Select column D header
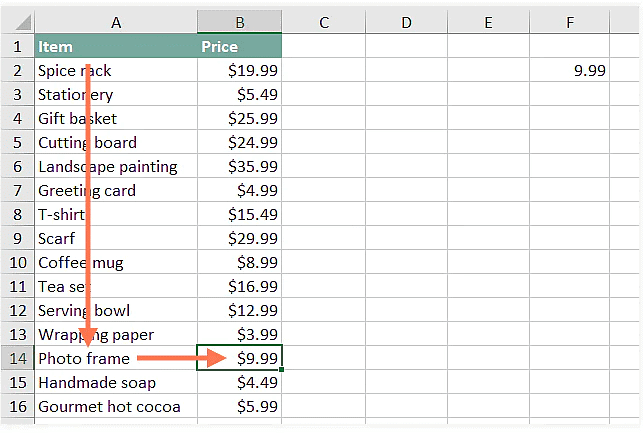 point(406,22)
